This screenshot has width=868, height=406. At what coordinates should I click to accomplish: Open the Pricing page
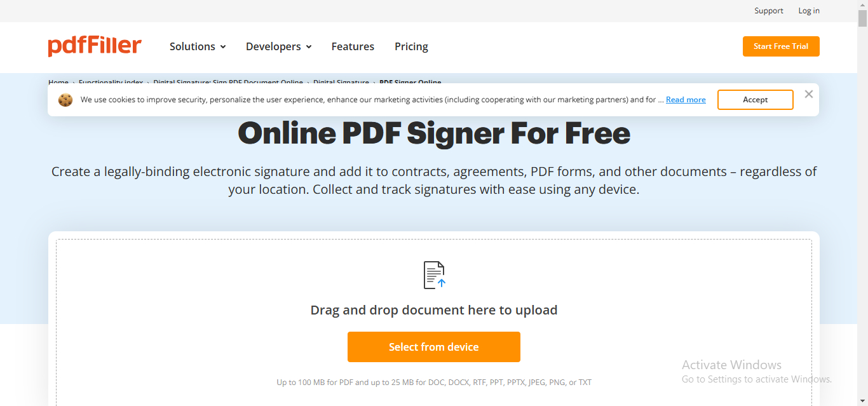411,46
